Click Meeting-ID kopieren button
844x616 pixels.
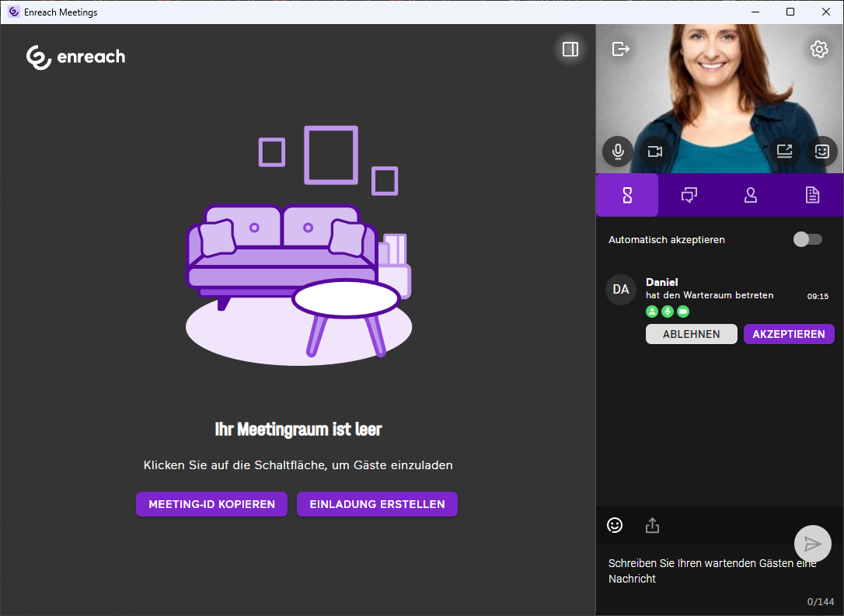pyautogui.click(x=211, y=504)
